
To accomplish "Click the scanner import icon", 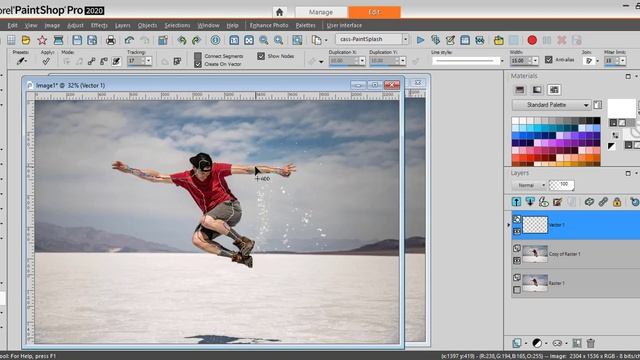I will pyautogui.click(x=58, y=40).
